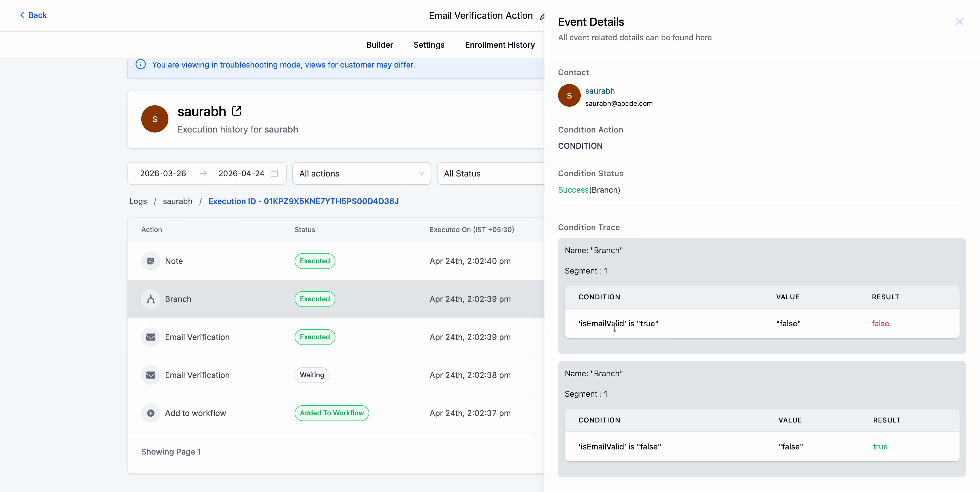Click the Back button

33,15
